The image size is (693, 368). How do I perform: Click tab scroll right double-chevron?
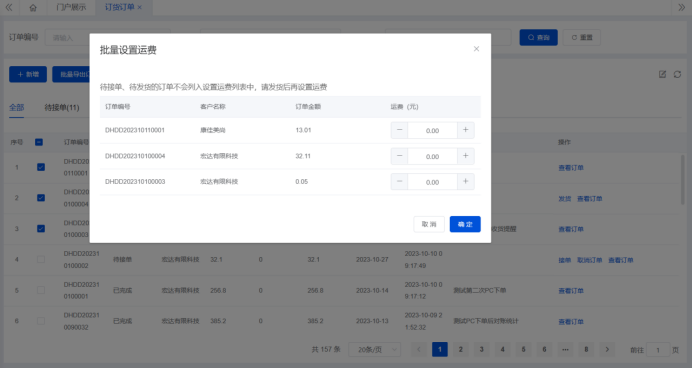682,7
